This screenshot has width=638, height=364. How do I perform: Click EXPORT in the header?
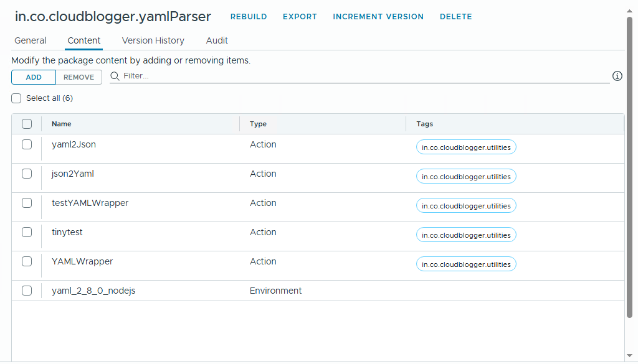pos(300,17)
